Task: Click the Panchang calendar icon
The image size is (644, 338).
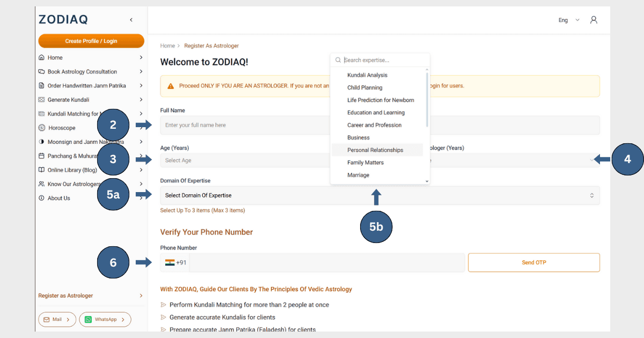Action: [x=42, y=156]
